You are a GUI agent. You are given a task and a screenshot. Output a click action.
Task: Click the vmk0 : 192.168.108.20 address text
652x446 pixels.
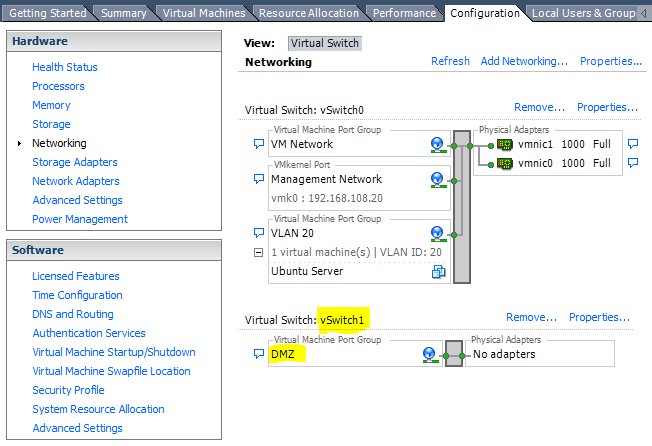327,198
